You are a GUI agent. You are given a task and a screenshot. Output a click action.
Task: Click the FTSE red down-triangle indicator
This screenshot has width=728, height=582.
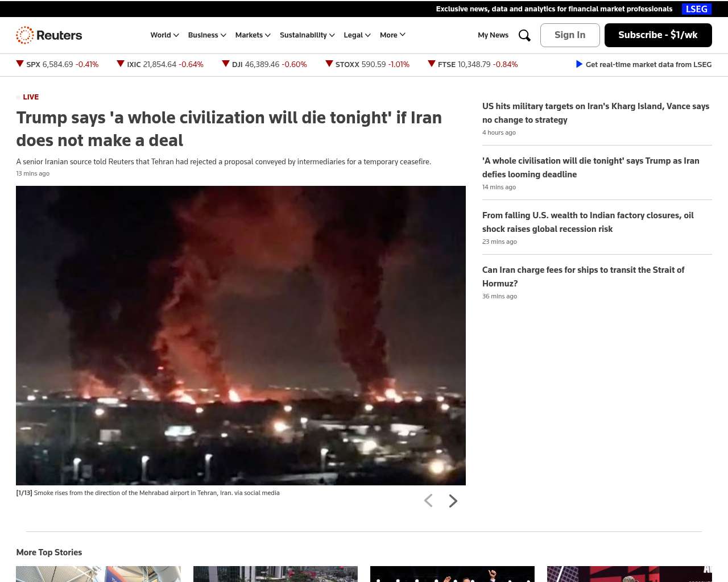[x=432, y=64]
